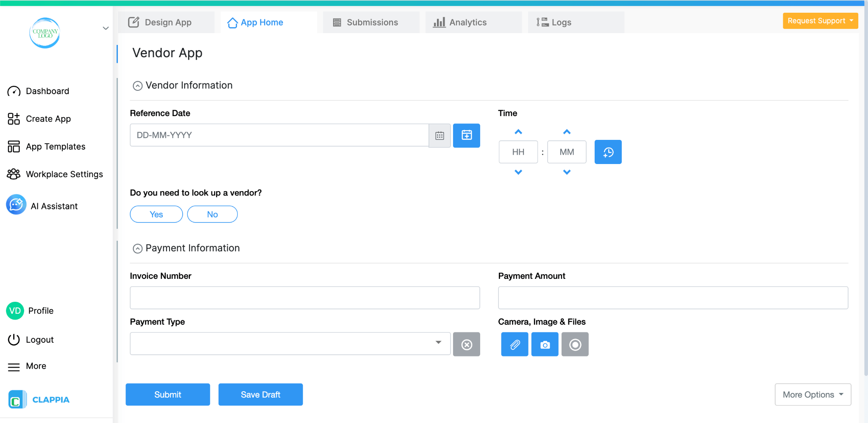Click the attachment paperclip icon

[514, 344]
